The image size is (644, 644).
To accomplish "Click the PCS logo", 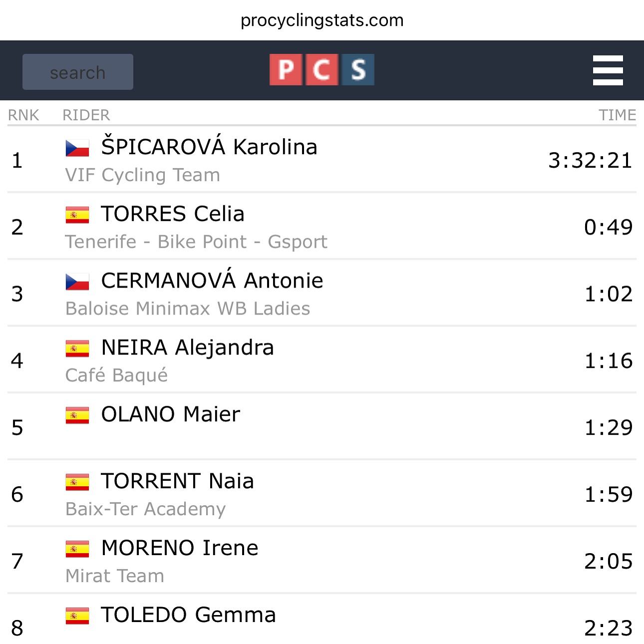I will coord(322,70).
